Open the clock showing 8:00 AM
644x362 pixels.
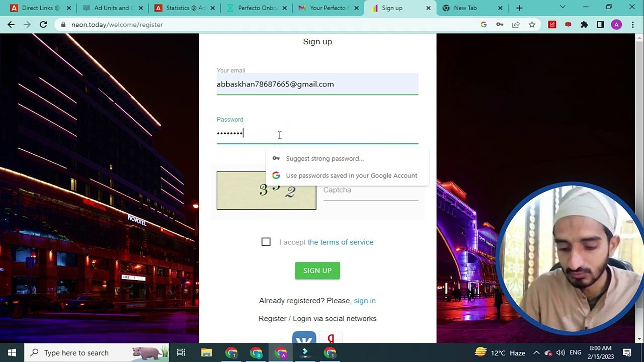click(600, 352)
